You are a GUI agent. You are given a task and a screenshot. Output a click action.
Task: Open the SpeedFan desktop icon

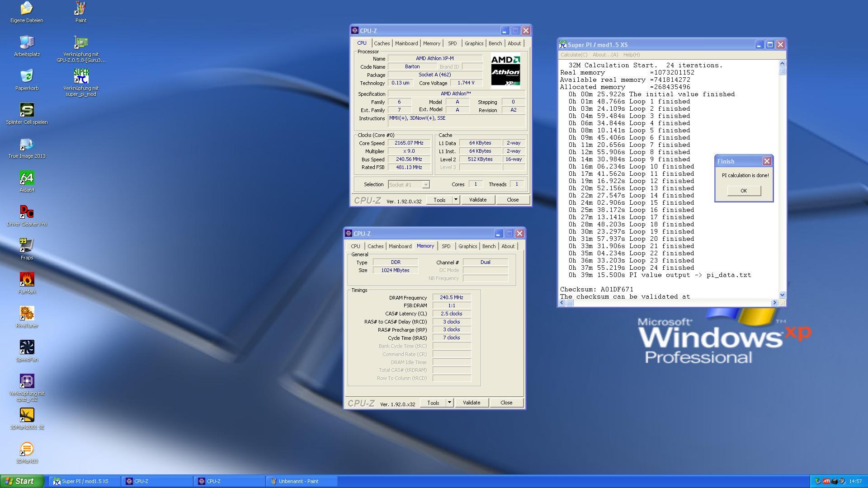coord(27,348)
